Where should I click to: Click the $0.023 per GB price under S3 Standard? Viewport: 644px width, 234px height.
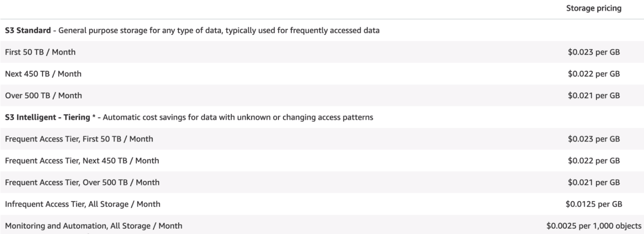[593, 52]
